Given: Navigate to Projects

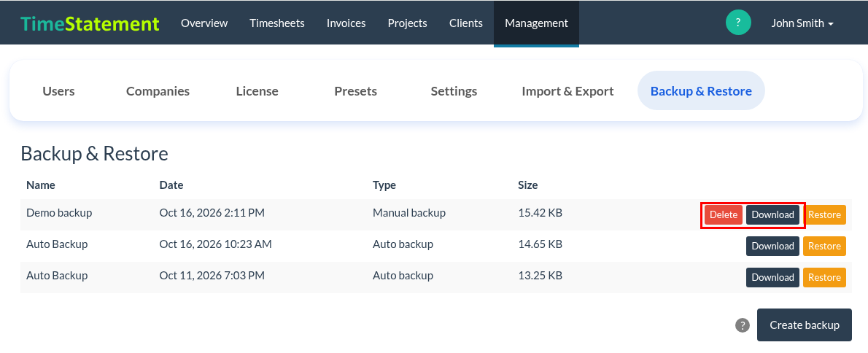Looking at the screenshot, I should coord(408,23).
